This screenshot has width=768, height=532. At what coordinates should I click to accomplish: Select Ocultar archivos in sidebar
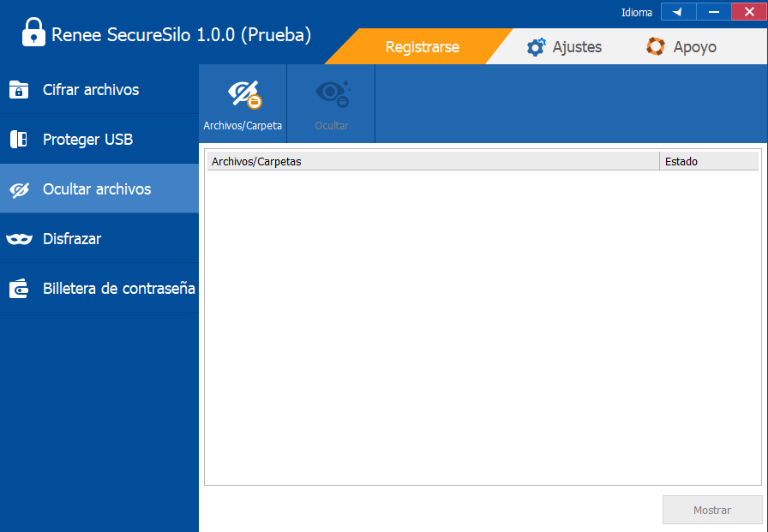pos(99,189)
